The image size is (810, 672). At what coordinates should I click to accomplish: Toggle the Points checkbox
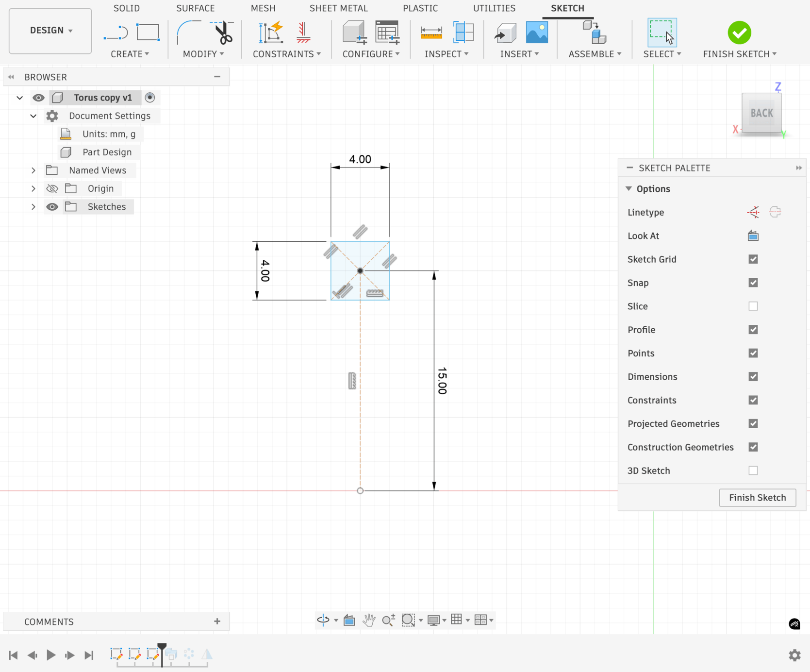753,353
